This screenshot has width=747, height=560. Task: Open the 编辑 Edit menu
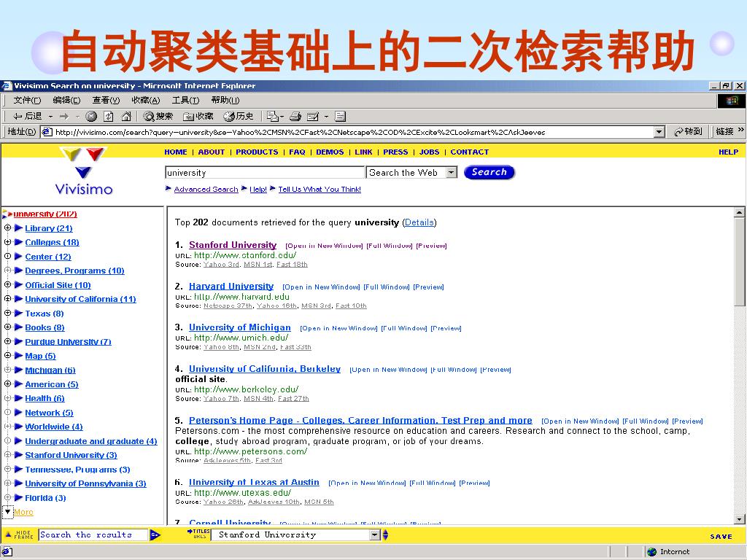(x=66, y=100)
